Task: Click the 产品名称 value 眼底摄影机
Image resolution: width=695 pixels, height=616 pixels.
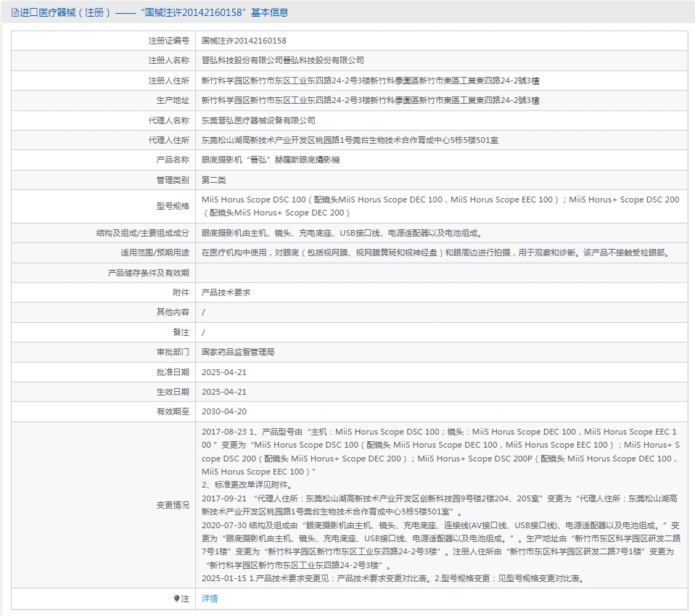Action: (271, 160)
